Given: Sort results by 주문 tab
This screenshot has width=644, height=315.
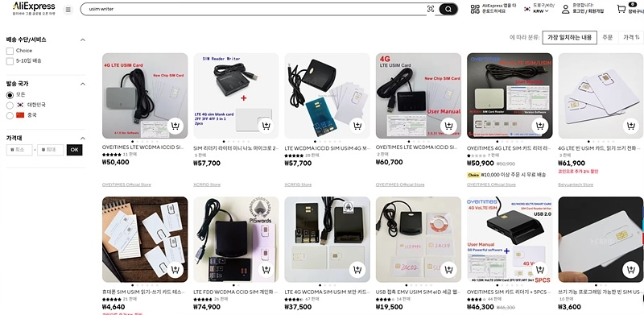Looking at the screenshot, I should click(x=607, y=37).
